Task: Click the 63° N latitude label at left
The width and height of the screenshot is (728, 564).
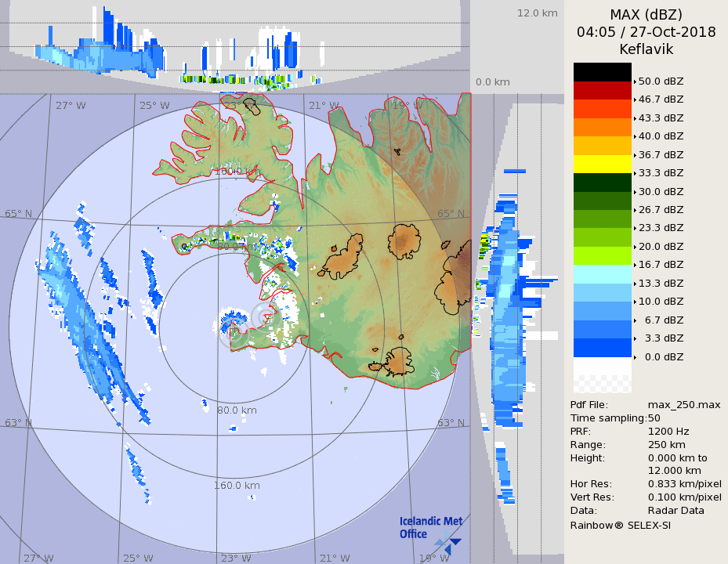Action: click(x=19, y=423)
